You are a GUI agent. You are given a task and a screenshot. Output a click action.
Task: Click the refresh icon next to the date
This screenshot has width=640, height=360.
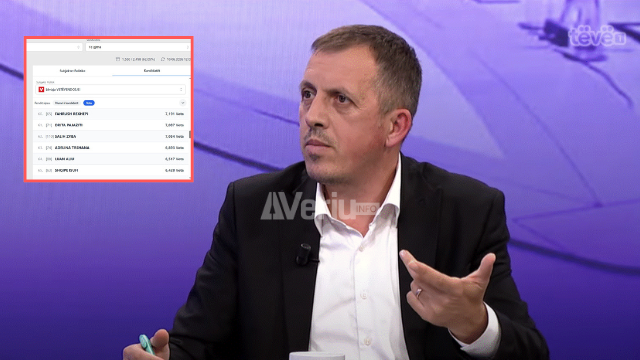point(163,59)
